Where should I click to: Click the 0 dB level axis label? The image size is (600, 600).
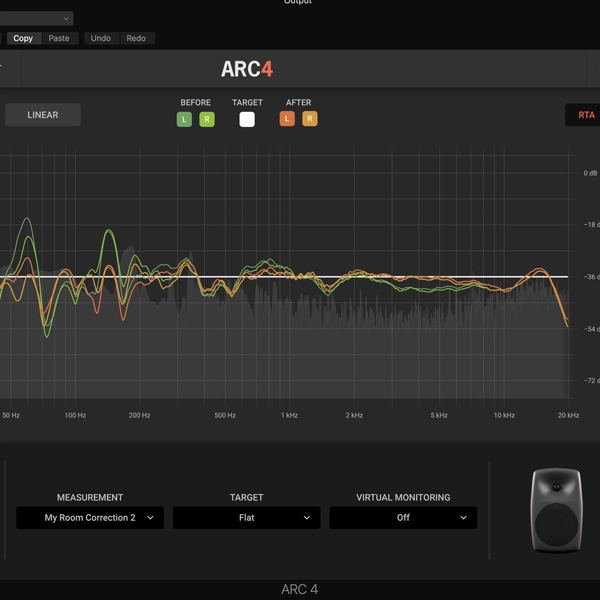[590, 173]
